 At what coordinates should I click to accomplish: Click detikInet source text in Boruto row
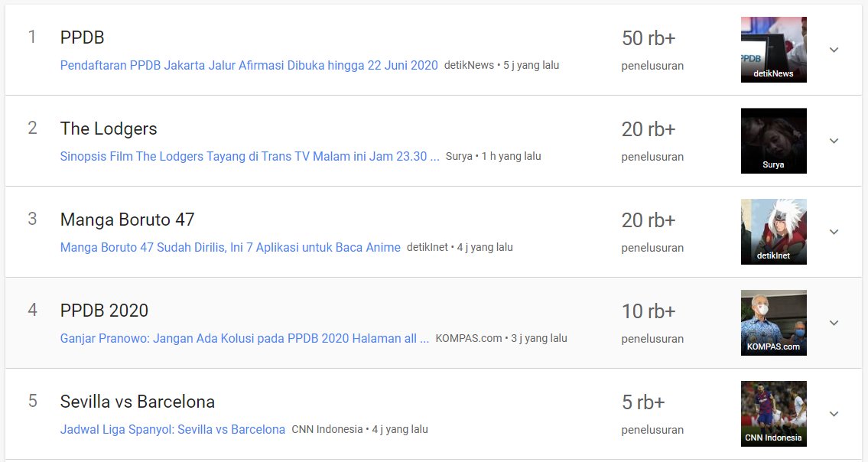pyautogui.click(x=427, y=247)
